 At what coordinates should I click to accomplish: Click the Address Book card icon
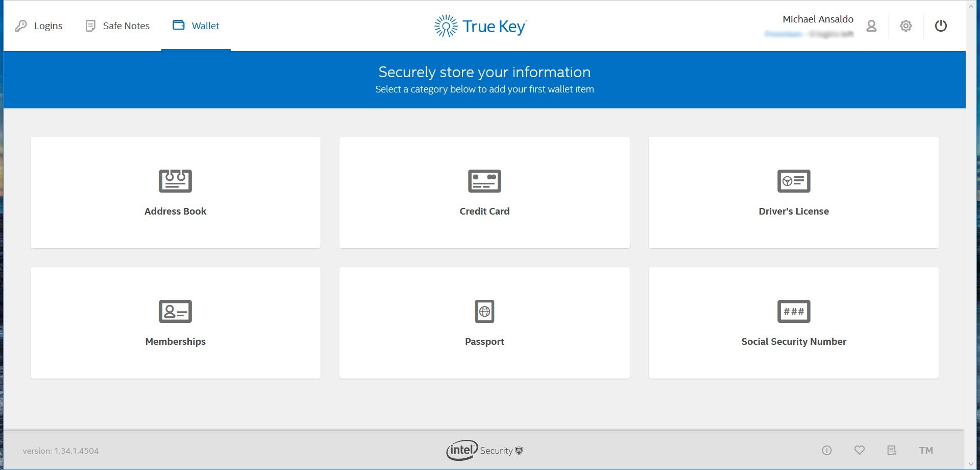coord(175,181)
